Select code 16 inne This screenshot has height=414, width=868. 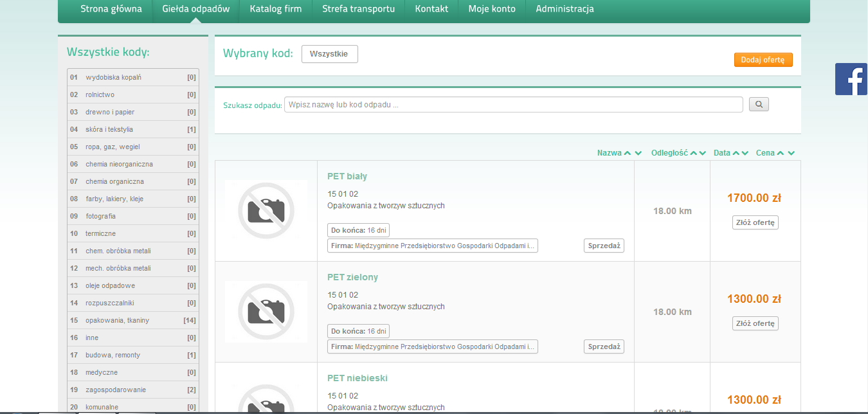click(133, 337)
